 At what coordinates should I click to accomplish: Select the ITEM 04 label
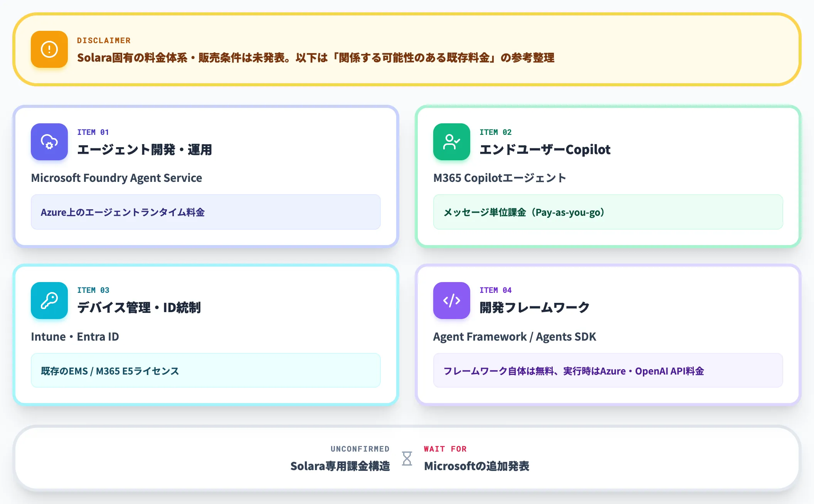tap(495, 290)
